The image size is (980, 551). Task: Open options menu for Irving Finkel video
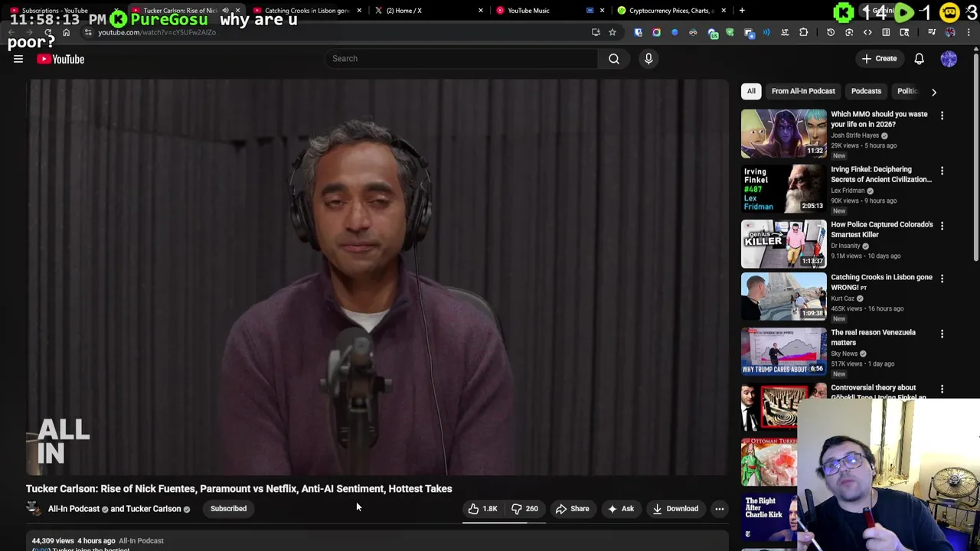tap(942, 171)
